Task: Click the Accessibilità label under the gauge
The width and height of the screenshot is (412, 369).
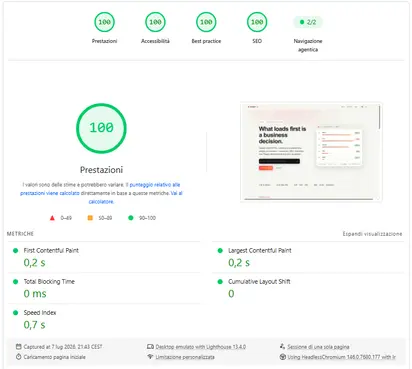Action: 155,41
